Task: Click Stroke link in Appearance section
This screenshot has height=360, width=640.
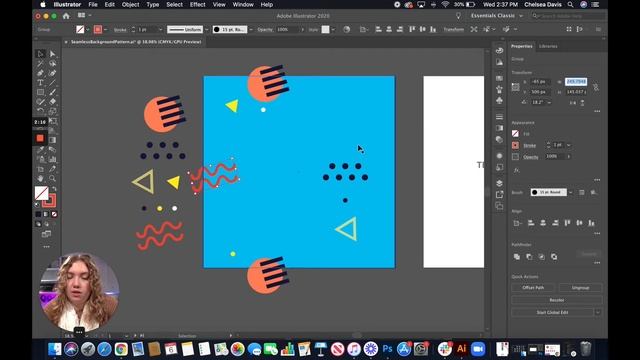Action: (x=529, y=145)
